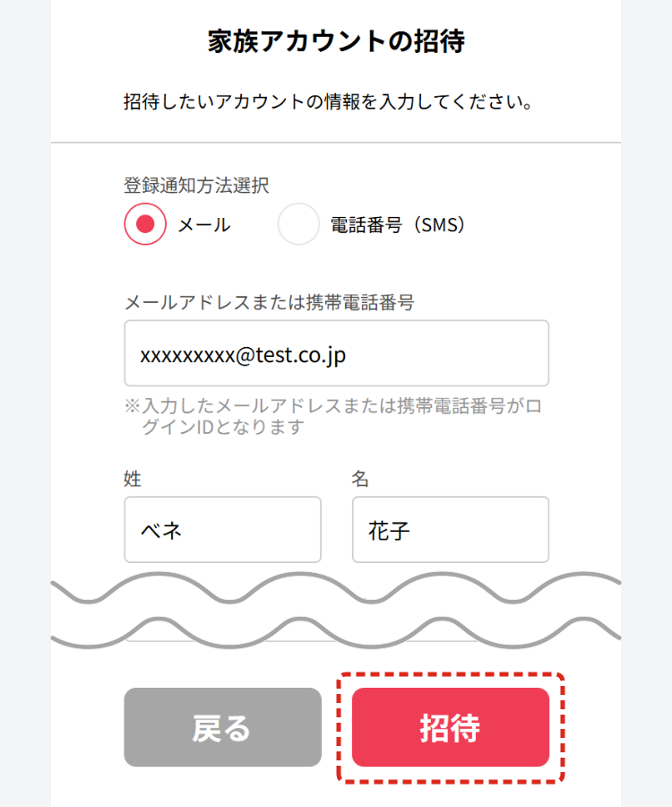Click the 家族アカウントの招待 heading
Viewport: 672px width, 807px height.
click(x=336, y=42)
